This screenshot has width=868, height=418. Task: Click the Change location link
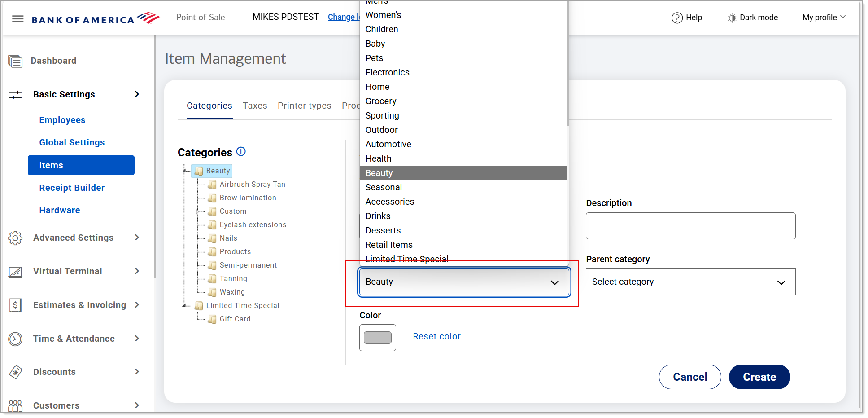coord(344,17)
